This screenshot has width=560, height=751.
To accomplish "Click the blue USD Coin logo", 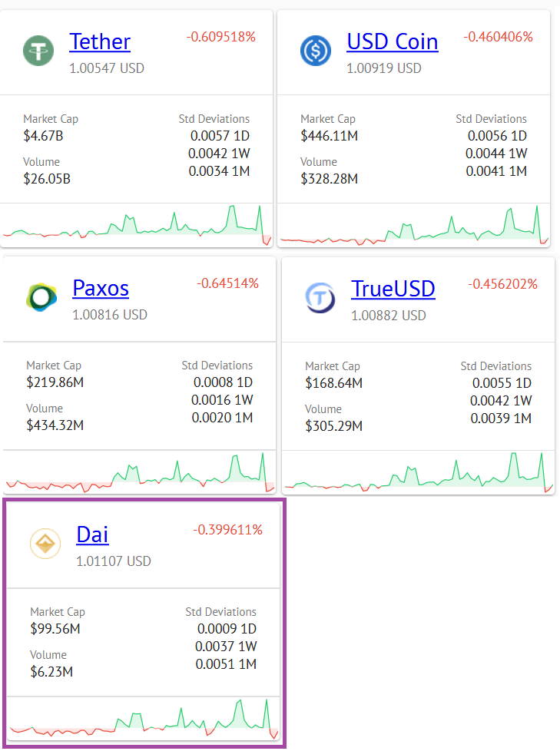I will coord(316,51).
